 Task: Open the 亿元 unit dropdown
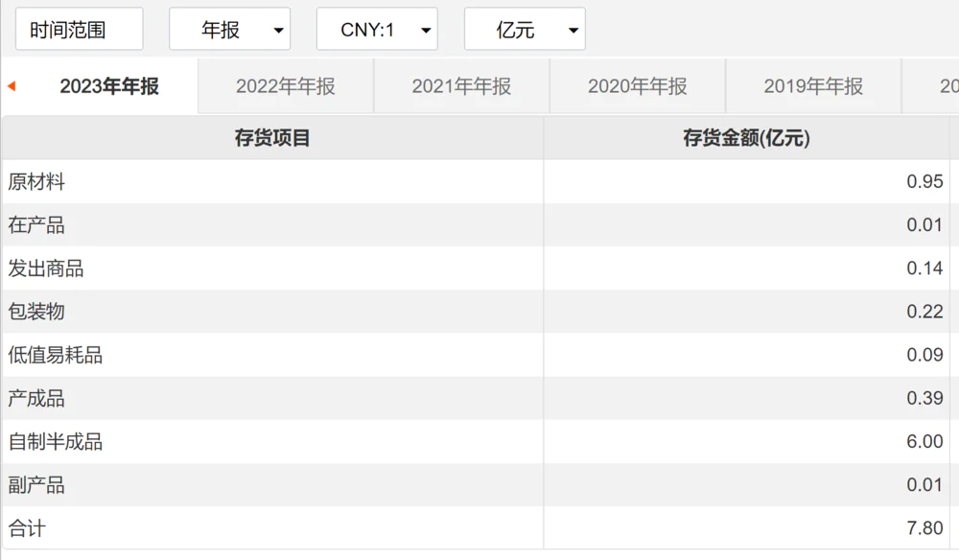pos(525,29)
